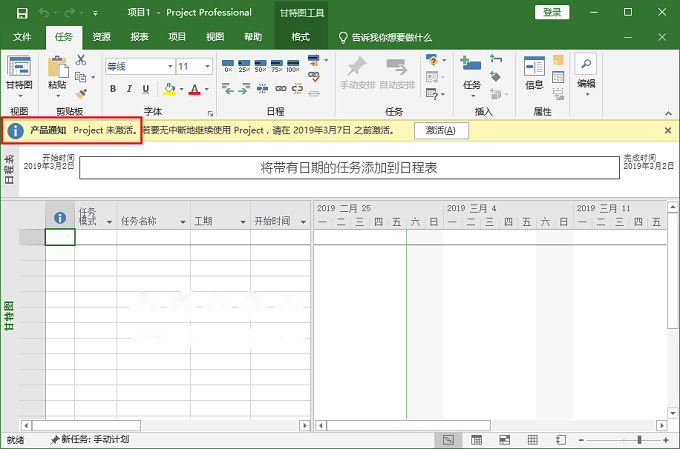Mark task as 0% complete
680x449 pixels.
point(228,66)
